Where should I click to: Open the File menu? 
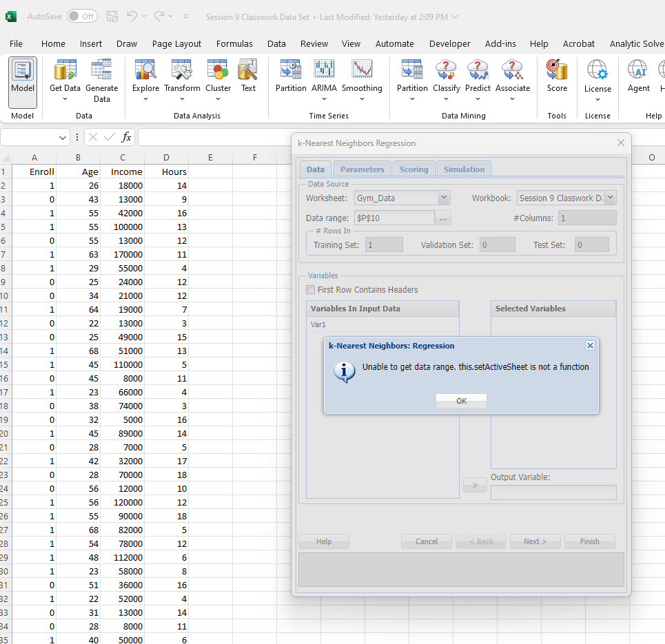pos(16,43)
